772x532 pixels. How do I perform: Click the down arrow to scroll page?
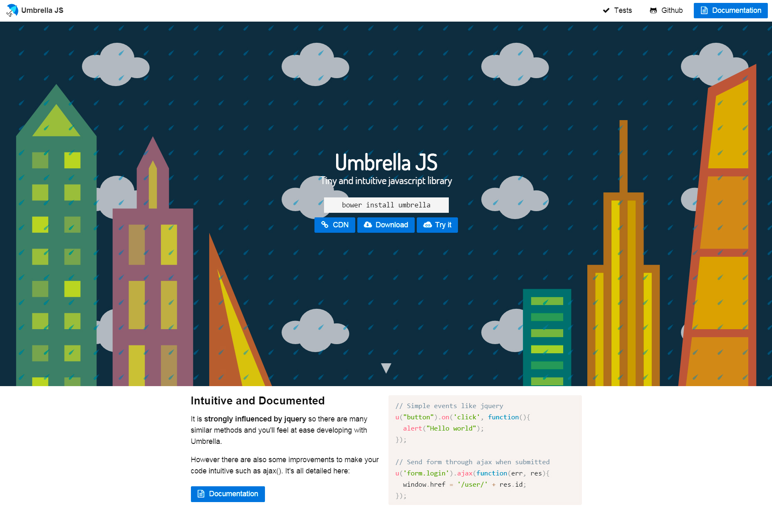pyautogui.click(x=386, y=368)
